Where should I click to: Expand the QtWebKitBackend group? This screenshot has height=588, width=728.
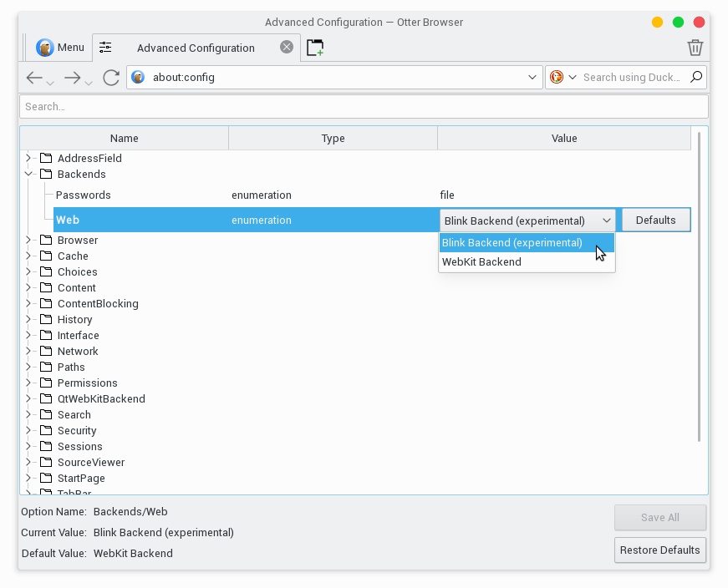pos(28,398)
